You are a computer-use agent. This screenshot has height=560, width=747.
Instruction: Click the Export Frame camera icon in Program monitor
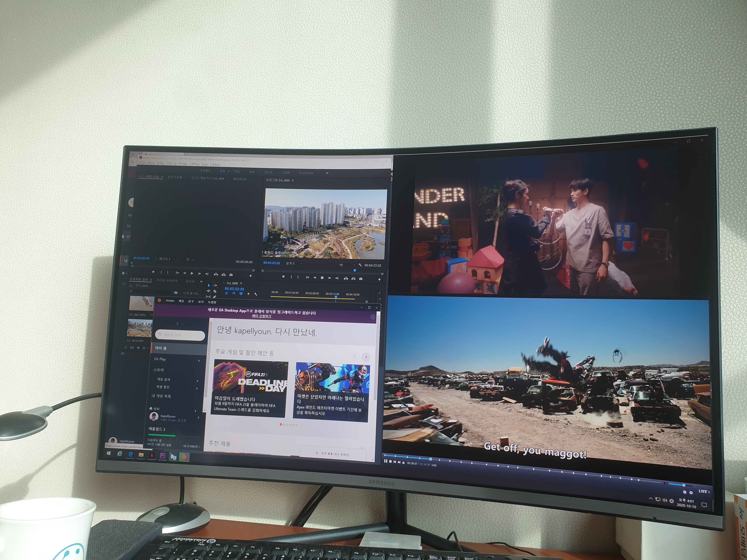(361, 279)
